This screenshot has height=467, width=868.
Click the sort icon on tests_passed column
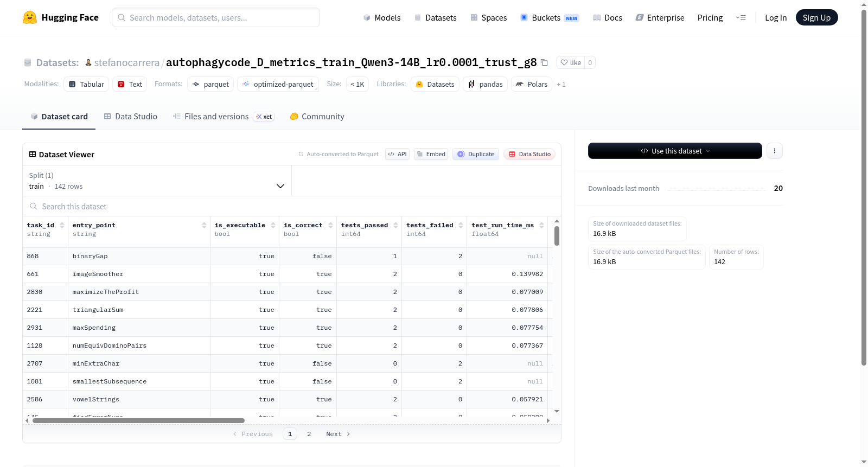click(395, 225)
